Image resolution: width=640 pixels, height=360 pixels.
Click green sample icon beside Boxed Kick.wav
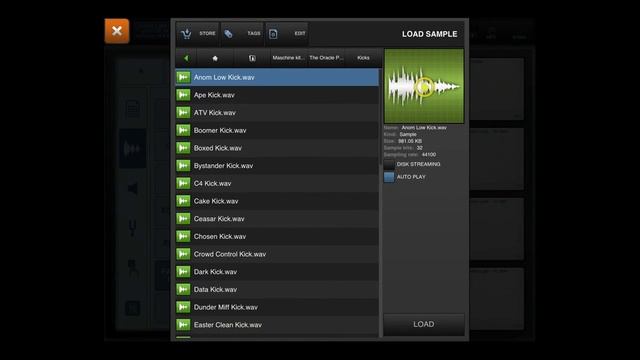[x=183, y=148]
